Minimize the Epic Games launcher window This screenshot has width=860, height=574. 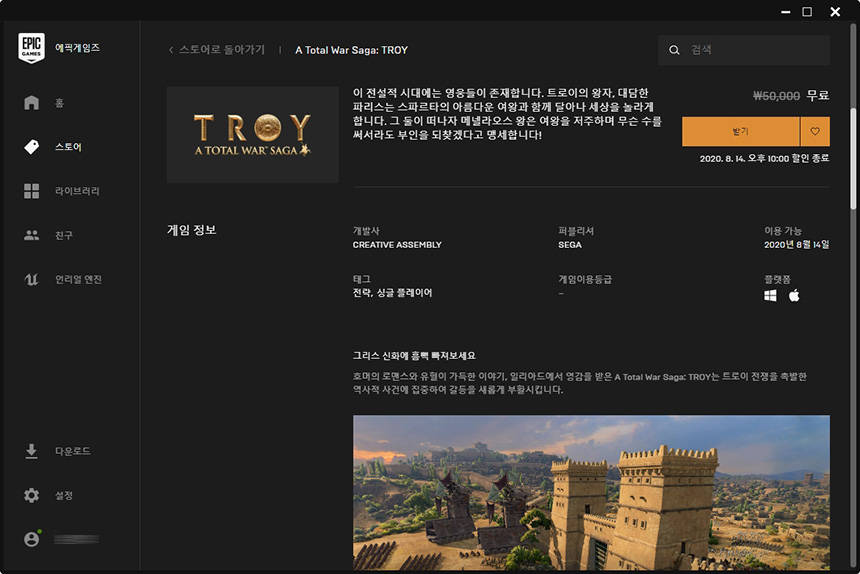tap(786, 12)
